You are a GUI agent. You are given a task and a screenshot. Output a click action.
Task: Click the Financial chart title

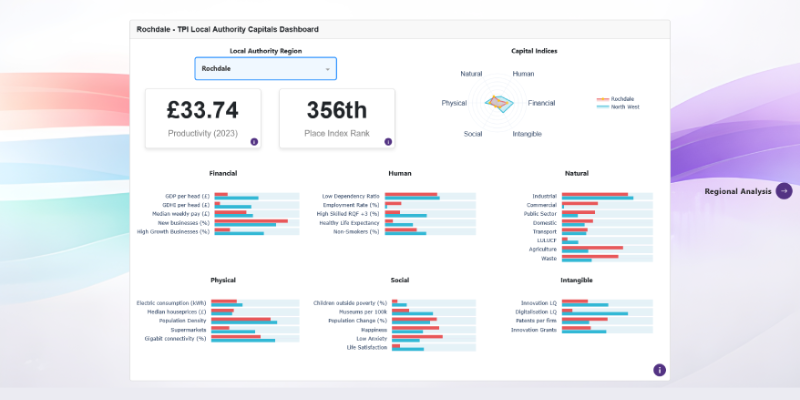click(223, 173)
